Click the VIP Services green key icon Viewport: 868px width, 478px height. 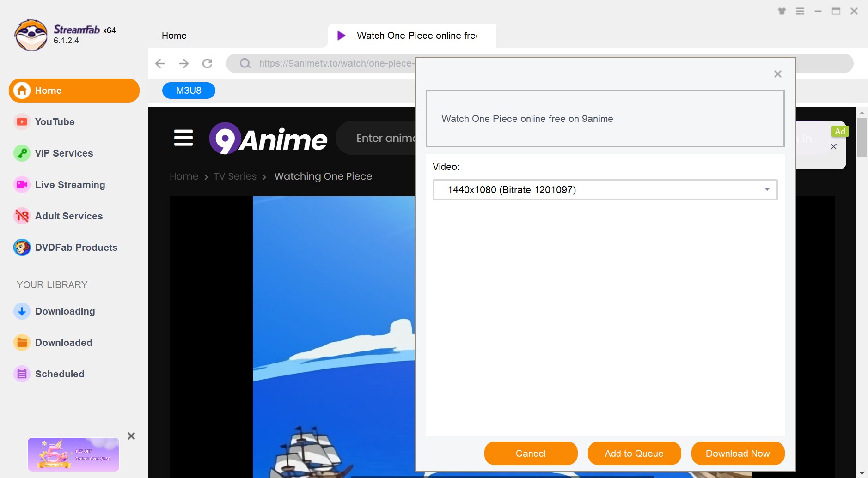(22, 153)
